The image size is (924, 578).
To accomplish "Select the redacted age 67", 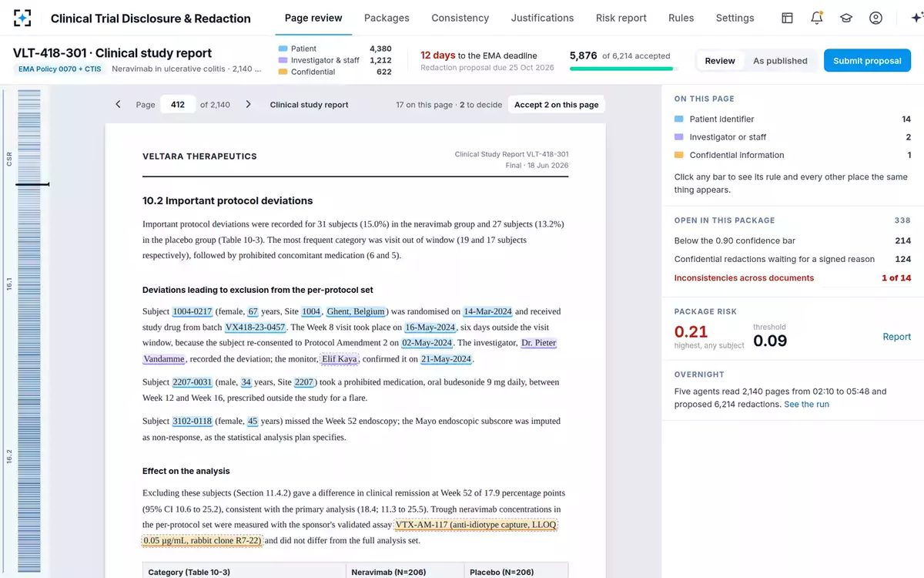I will pos(253,311).
